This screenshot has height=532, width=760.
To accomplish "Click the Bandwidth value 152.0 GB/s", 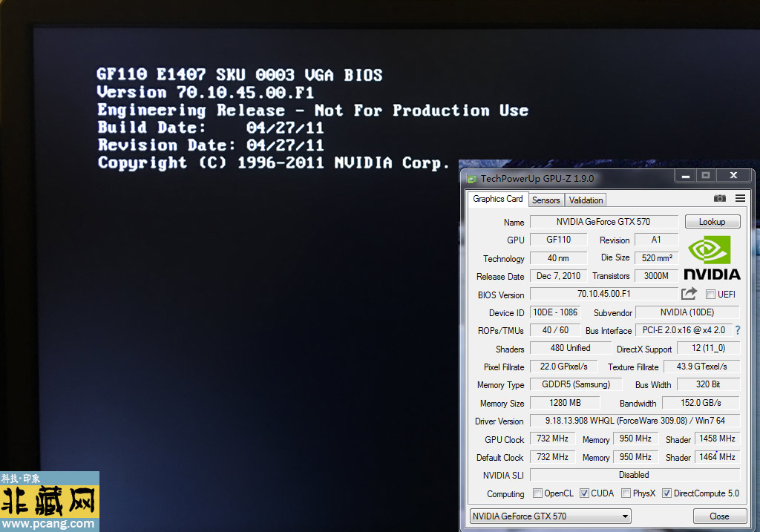I will (701, 403).
